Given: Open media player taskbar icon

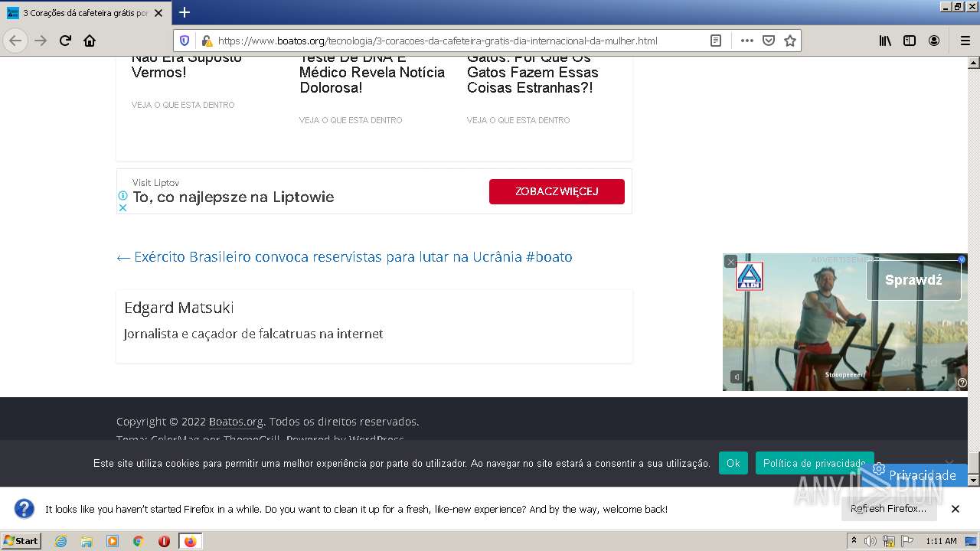Looking at the screenshot, I should [113, 541].
